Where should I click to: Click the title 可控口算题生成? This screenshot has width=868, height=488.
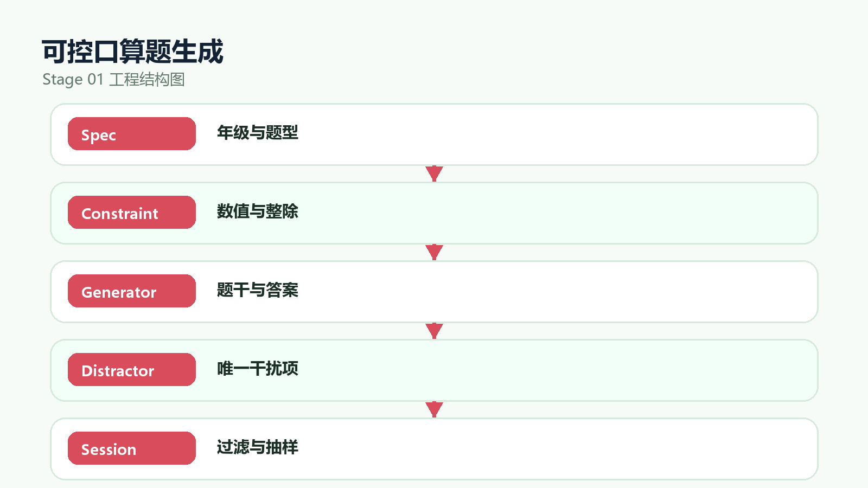pos(132,52)
